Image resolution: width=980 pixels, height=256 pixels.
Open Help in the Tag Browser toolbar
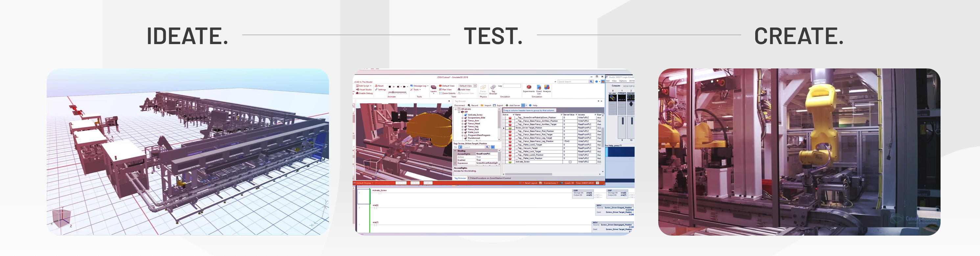533,105
